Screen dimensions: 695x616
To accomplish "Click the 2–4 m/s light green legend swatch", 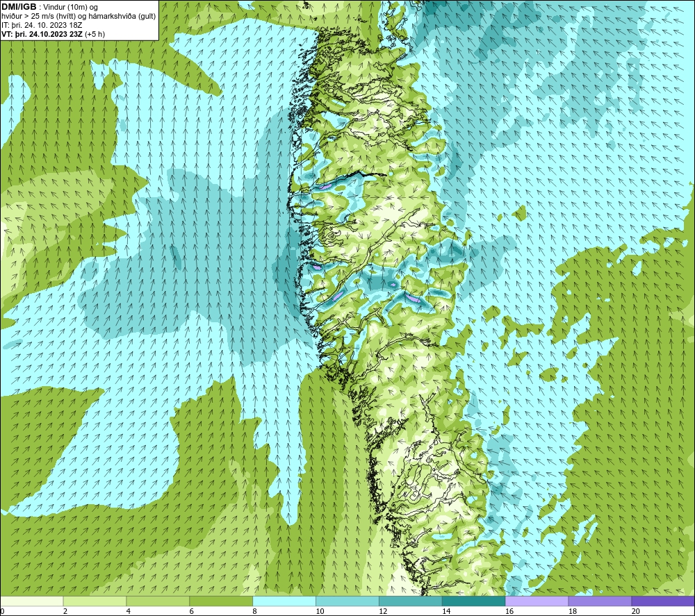I will click(95, 601).
